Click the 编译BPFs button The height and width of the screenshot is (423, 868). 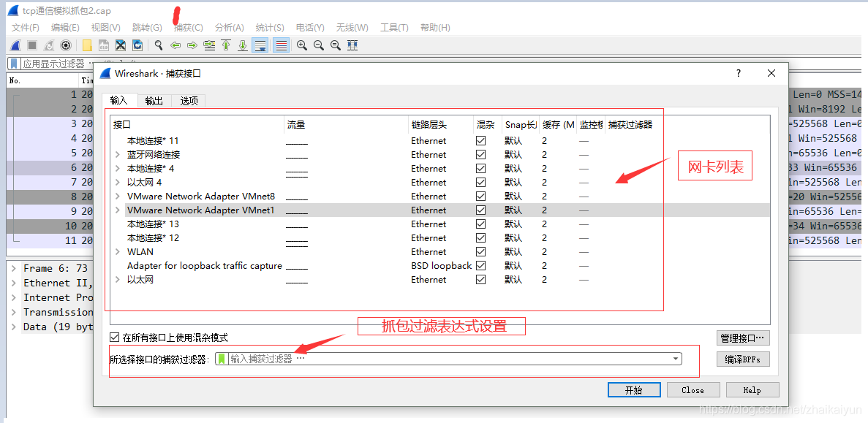coord(743,359)
